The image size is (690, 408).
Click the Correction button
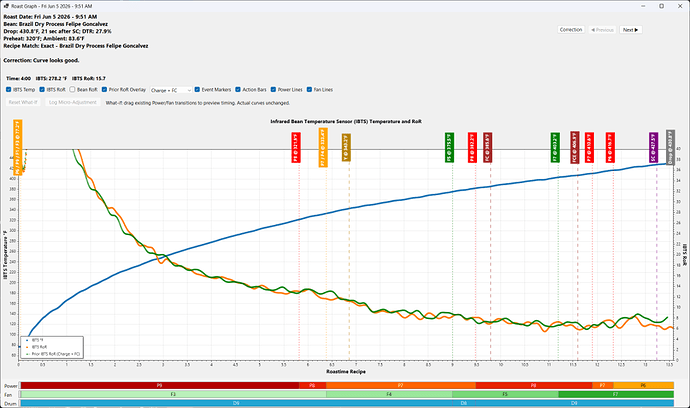coord(571,30)
